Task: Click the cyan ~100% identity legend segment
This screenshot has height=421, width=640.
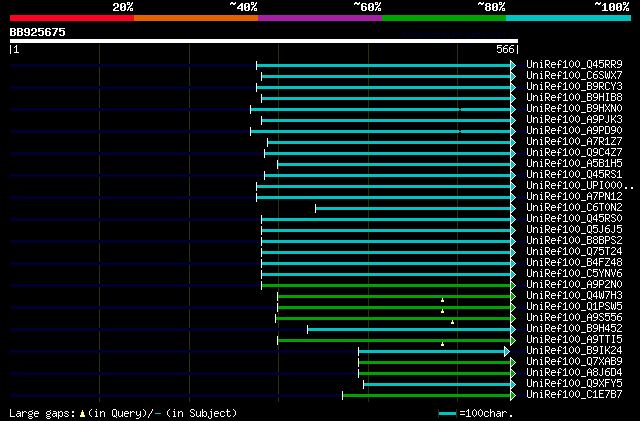Action: point(569,18)
